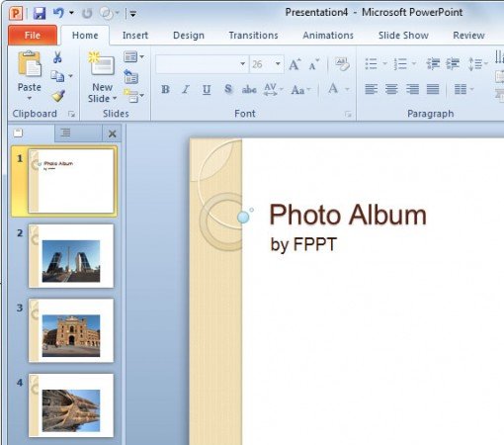The image size is (504, 445).
Task: Go to the Transitions tab
Action: pos(253,36)
